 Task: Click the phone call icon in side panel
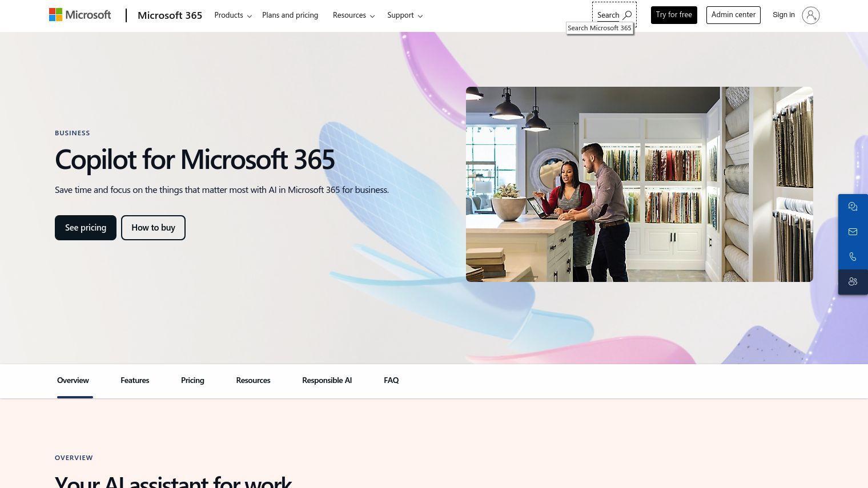pyautogui.click(x=853, y=257)
